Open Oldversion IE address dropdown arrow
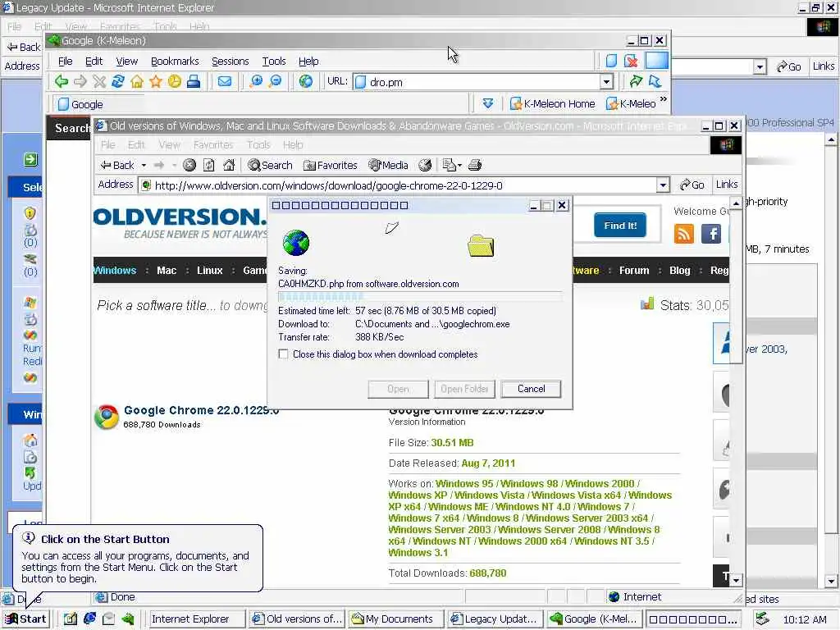840x630 pixels. pyautogui.click(x=663, y=185)
